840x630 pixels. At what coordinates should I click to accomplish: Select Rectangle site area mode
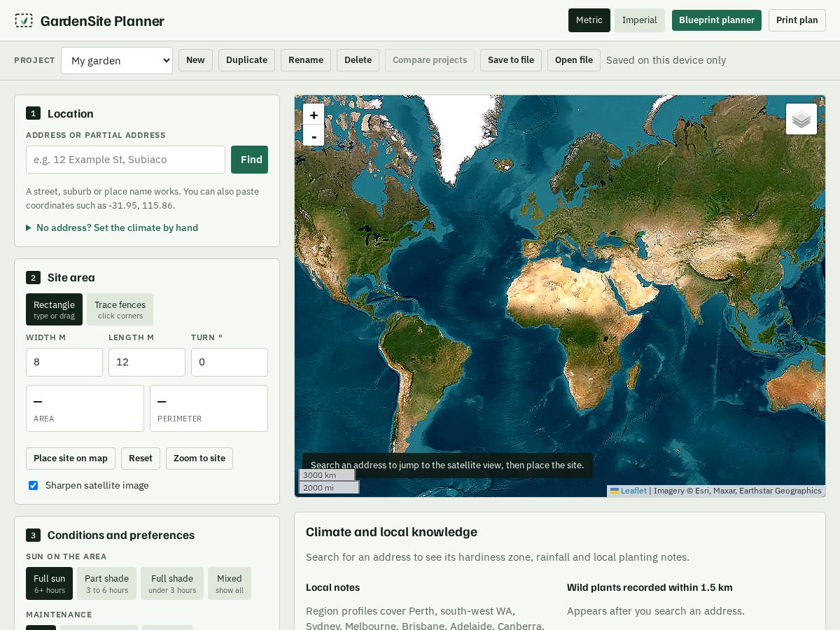[54, 309]
